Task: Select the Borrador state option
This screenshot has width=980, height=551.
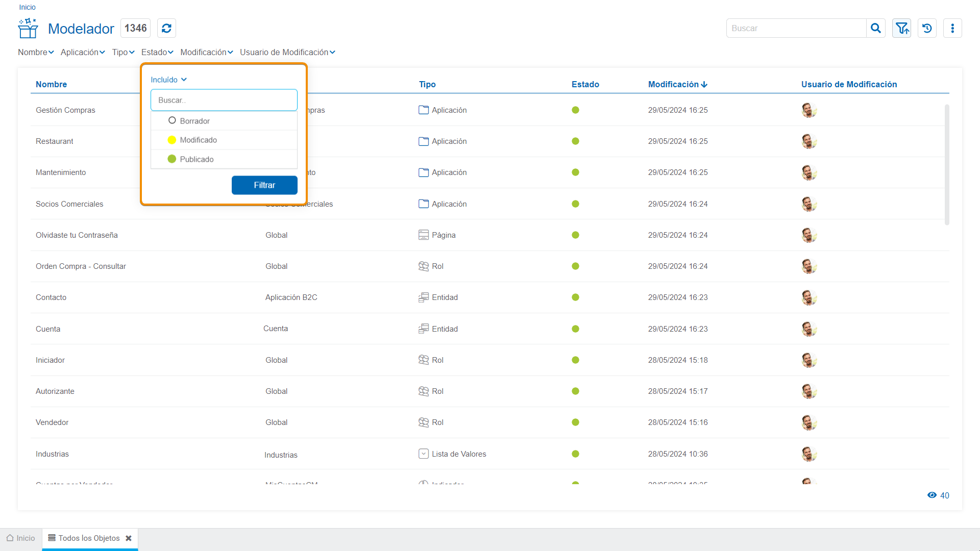Action: point(194,121)
